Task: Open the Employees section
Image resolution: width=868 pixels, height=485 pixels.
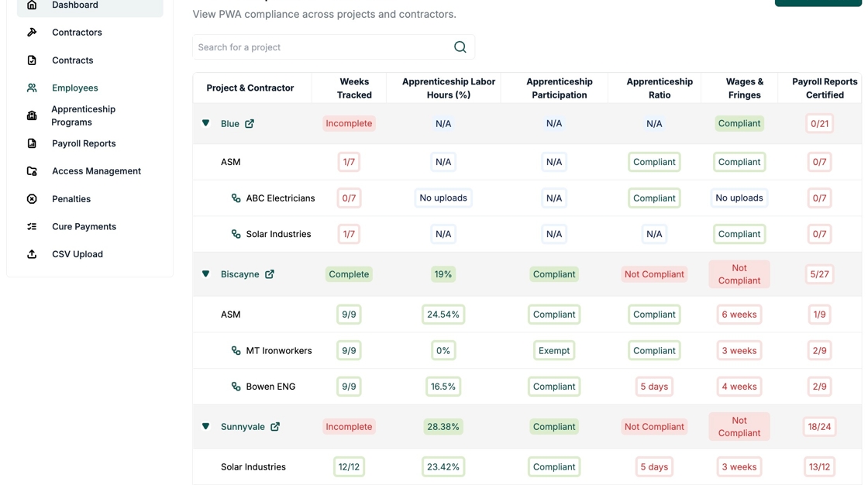Action: [x=74, y=88]
